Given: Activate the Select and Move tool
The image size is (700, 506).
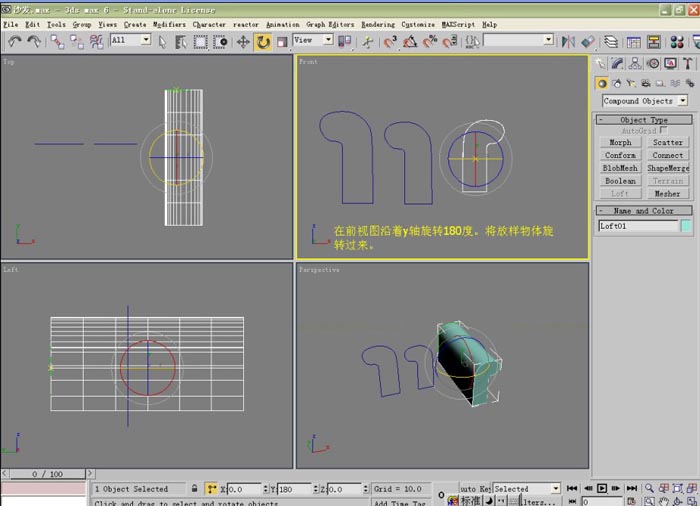Looking at the screenshot, I should (243, 42).
